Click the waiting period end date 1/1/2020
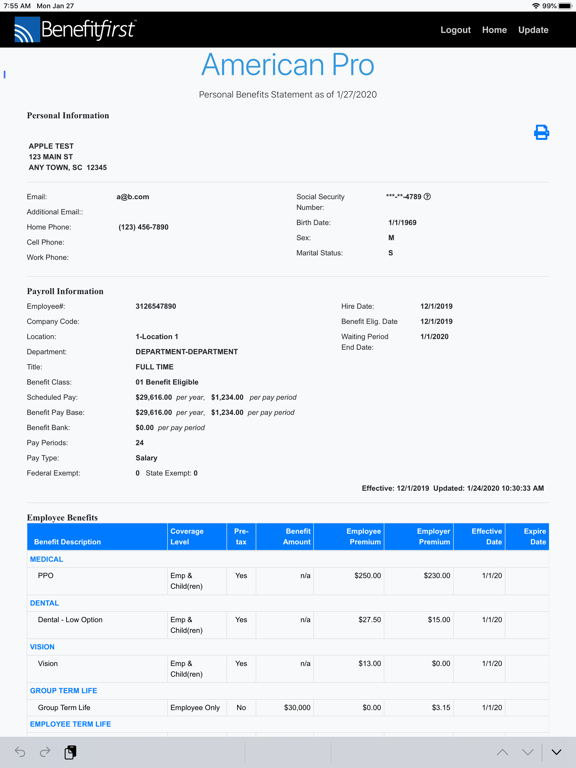576x768 pixels. click(434, 336)
